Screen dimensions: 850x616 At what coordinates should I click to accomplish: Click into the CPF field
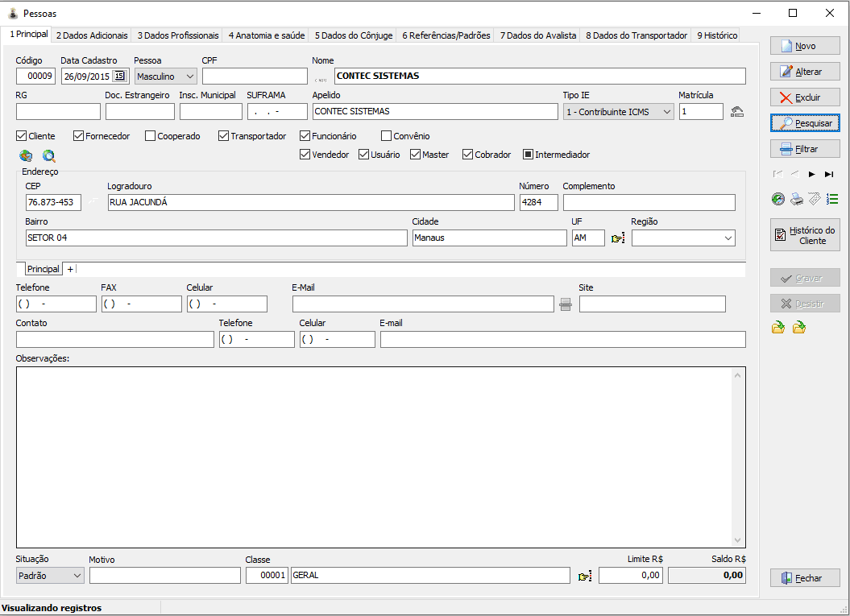255,76
